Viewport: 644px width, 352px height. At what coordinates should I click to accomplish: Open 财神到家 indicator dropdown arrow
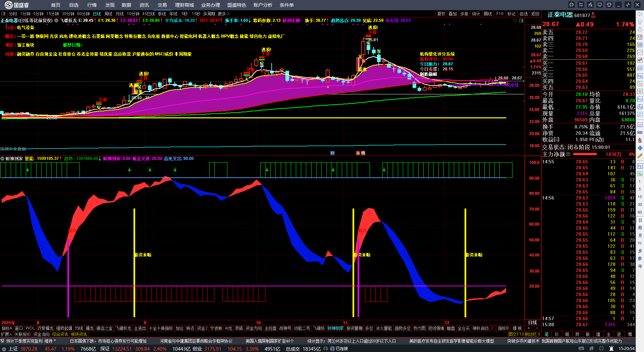pos(2,159)
